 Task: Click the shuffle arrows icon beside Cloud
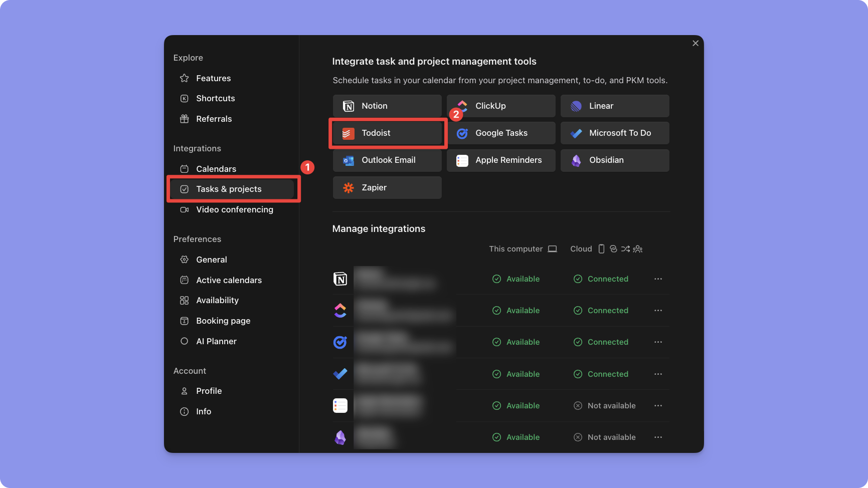(x=625, y=249)
